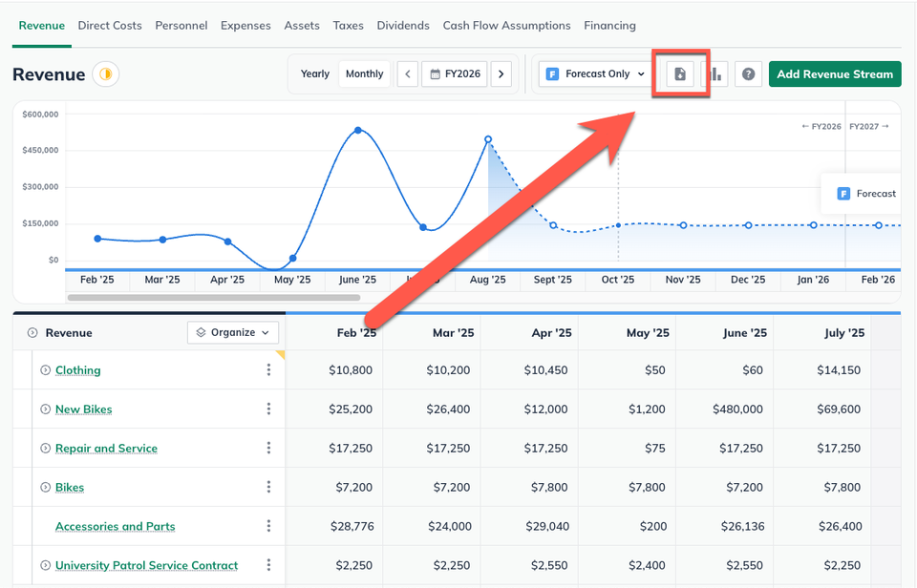Click the Aug '25 chart data point
The height and width of the screenshot is (588, 917).
tap(488, 139)
